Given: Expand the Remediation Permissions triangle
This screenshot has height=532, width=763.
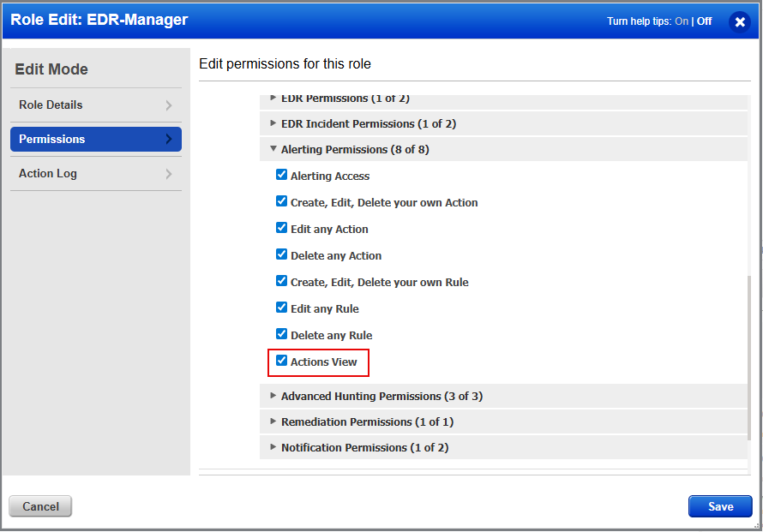Looking at the screenshot, I should 273,421.
